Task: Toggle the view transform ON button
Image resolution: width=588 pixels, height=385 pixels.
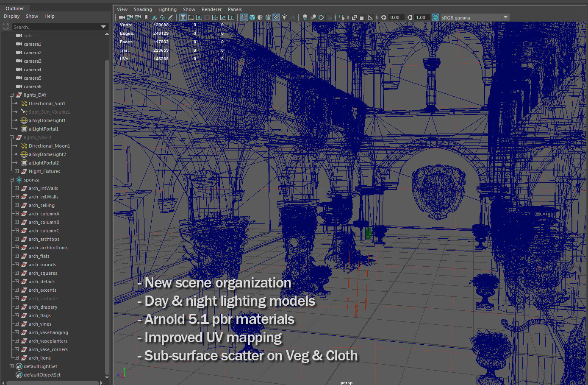Action: point(435,17)
